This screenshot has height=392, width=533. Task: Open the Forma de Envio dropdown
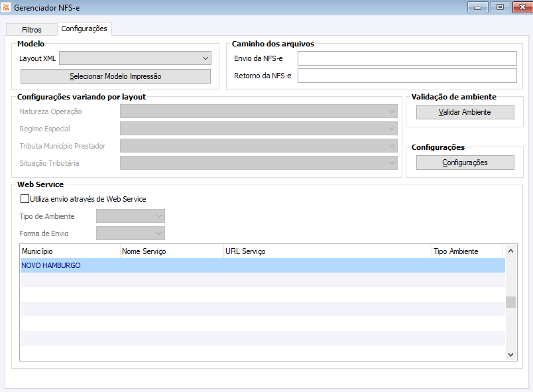(131, 233)
